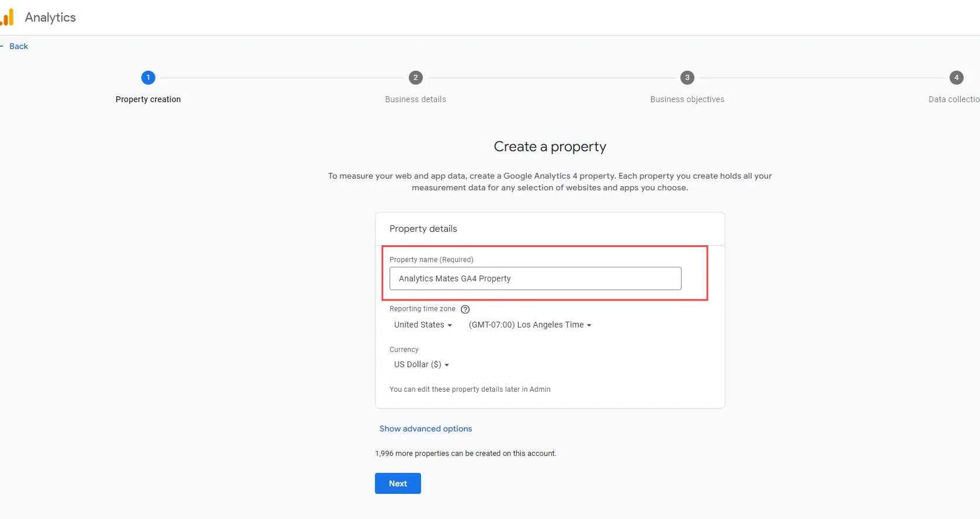Click the Next button
Screen dimensions: 980x519
pos(398,483)
